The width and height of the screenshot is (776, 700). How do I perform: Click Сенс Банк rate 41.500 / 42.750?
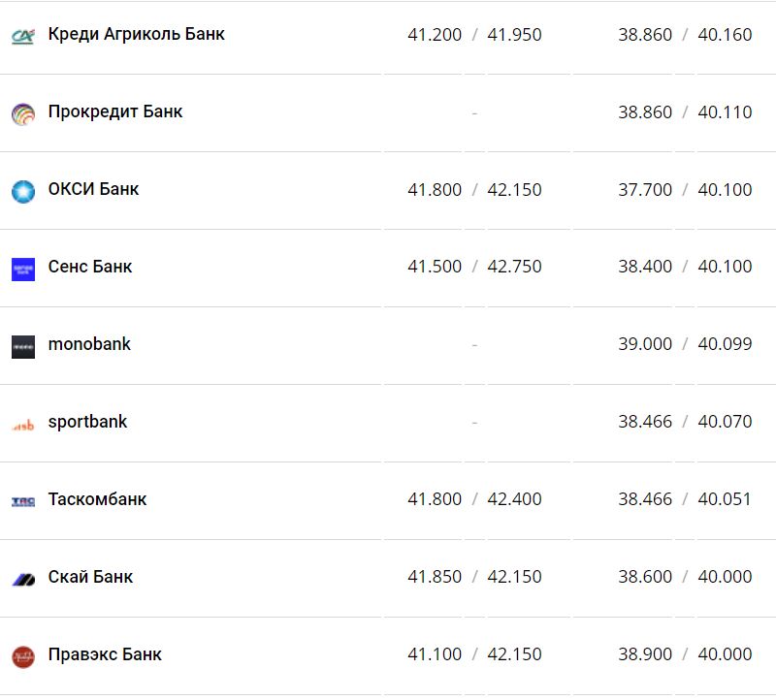(474, 267)
